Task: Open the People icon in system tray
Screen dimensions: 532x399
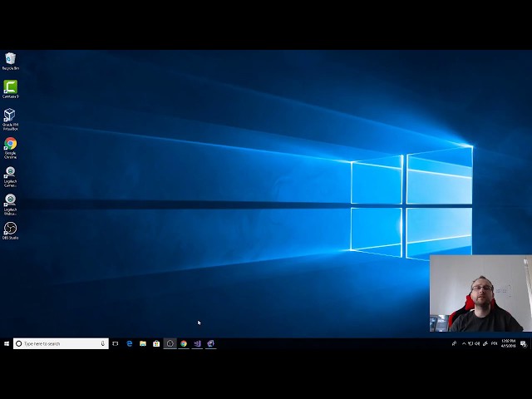Action: tap(454, 343)
